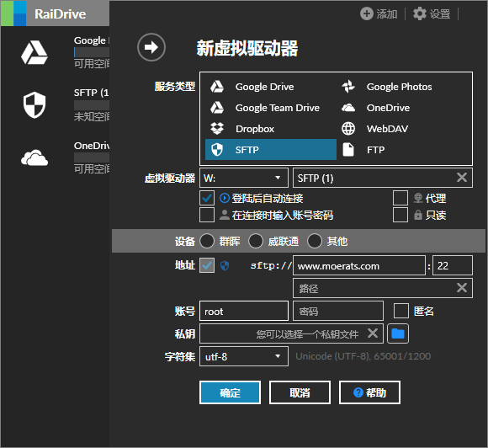The width and height of the screenshot is (488, 448).
Task: Select the Google drive entry text in sidebar
Action: 92,40
